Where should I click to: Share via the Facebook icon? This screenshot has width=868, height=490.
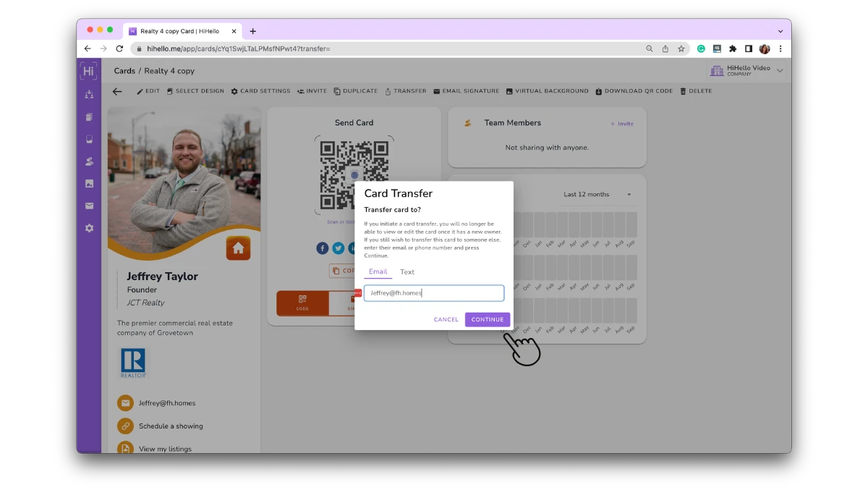(322, 248)
